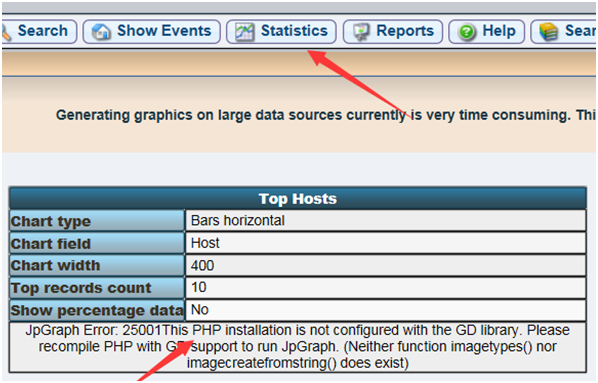Open the Help menu
This screenshot has height=383, width=598.
tap(487, 31)
